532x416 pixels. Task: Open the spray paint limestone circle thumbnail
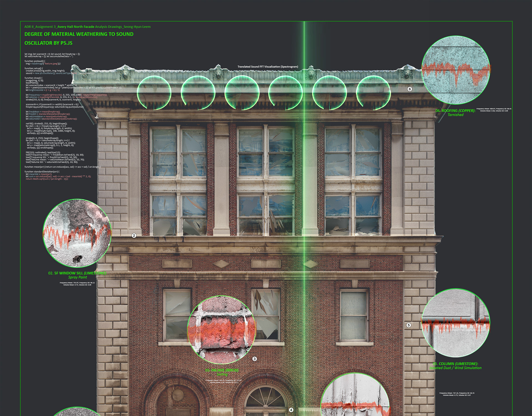point(77,233)
